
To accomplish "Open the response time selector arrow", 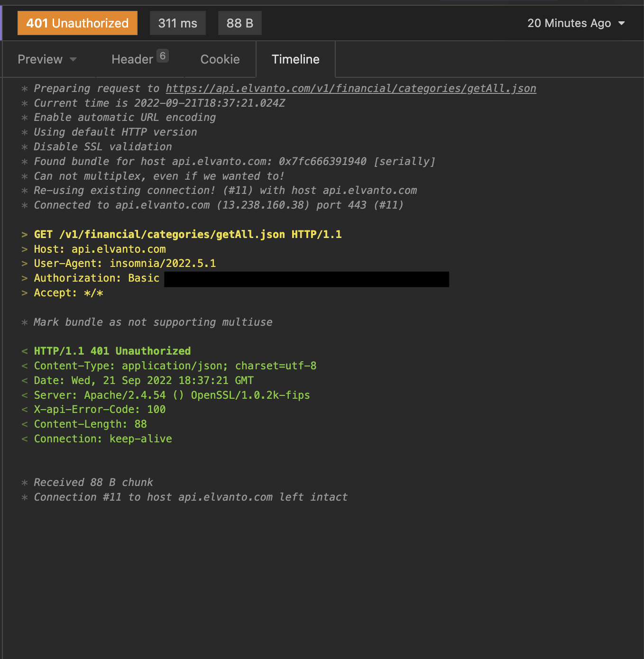I will (622, 23).
